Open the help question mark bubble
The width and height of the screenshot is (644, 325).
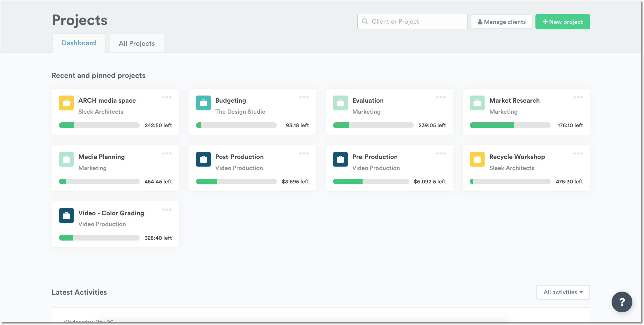pos(622,302)
